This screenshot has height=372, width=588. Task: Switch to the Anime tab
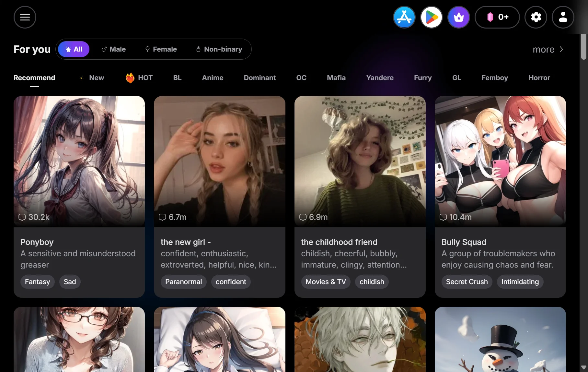213,78
